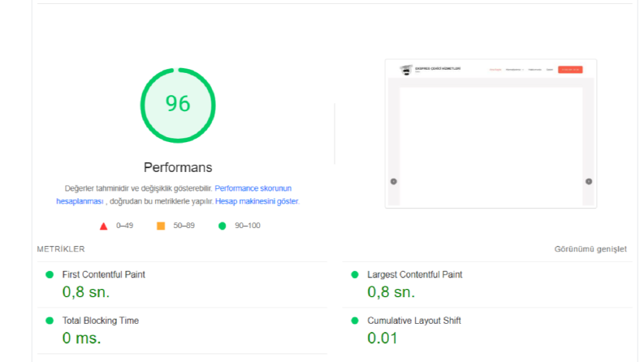Screen dimensions: 644x362
Task: Click the green circle 90–100 legend icon
Action: (x=223, y=226)
